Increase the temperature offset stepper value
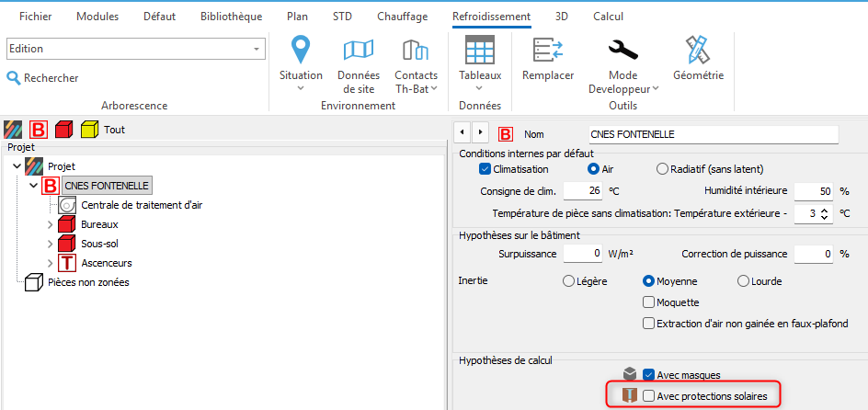This screenshot has width=868, height=410. (x=823, y=209)
